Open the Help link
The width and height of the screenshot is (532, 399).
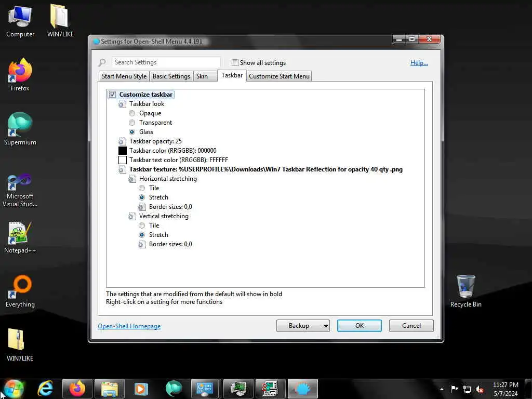coord(419,63)
